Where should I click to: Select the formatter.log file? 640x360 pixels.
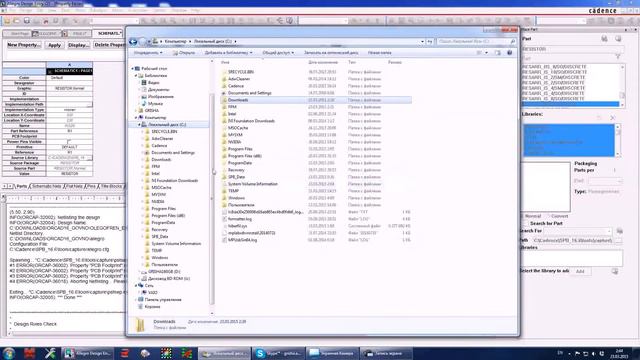tap(240, 219)
